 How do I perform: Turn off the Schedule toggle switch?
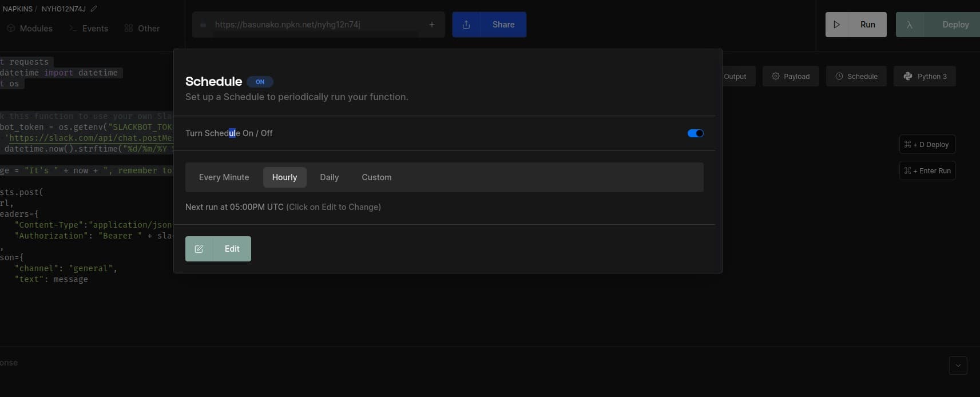[x=695, y=133]
